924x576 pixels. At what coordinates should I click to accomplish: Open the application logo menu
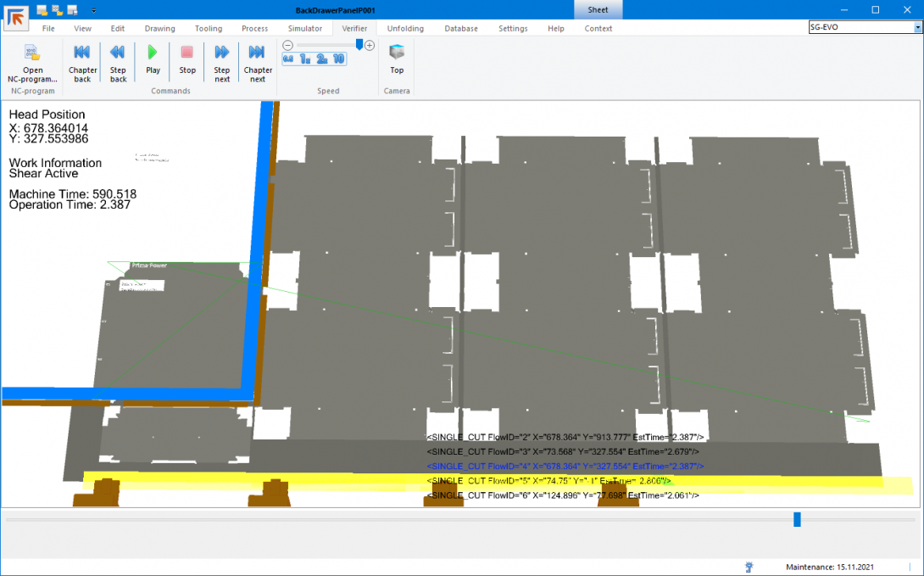coord(16,15)
